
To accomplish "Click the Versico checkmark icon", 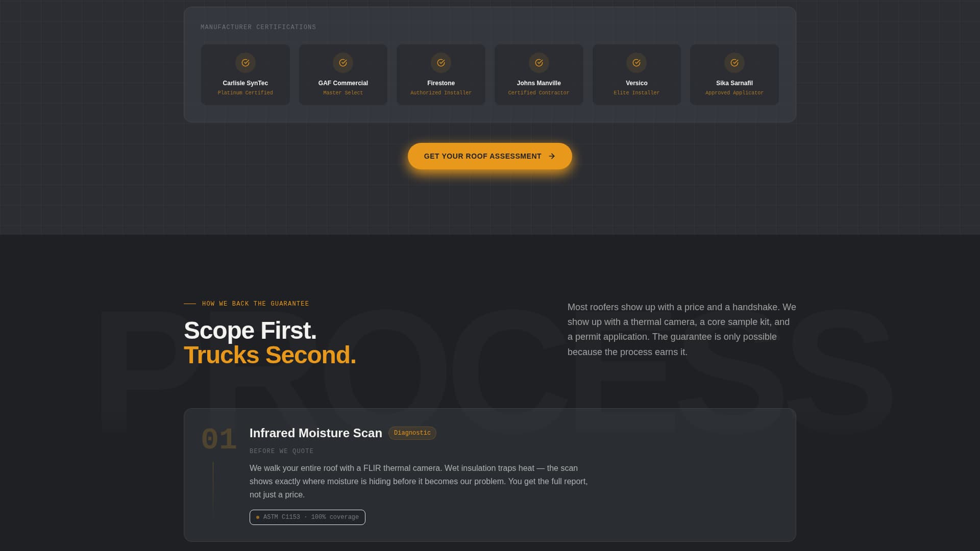I will pos(636,63).
